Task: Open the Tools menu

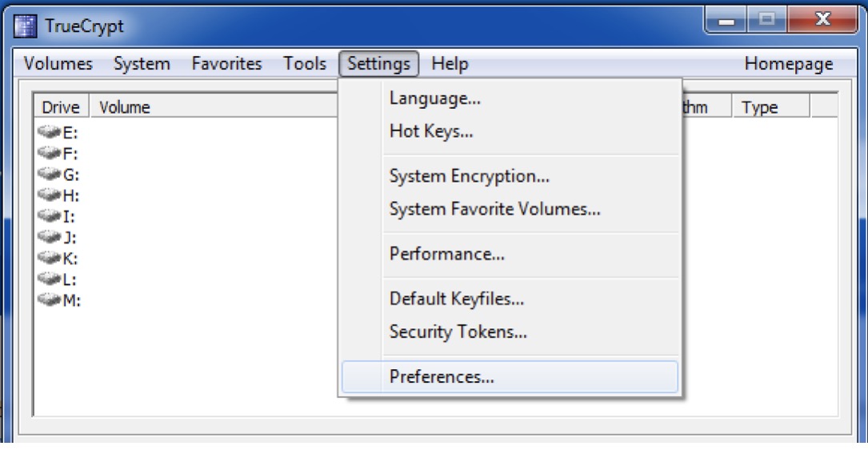Action: 305,64
